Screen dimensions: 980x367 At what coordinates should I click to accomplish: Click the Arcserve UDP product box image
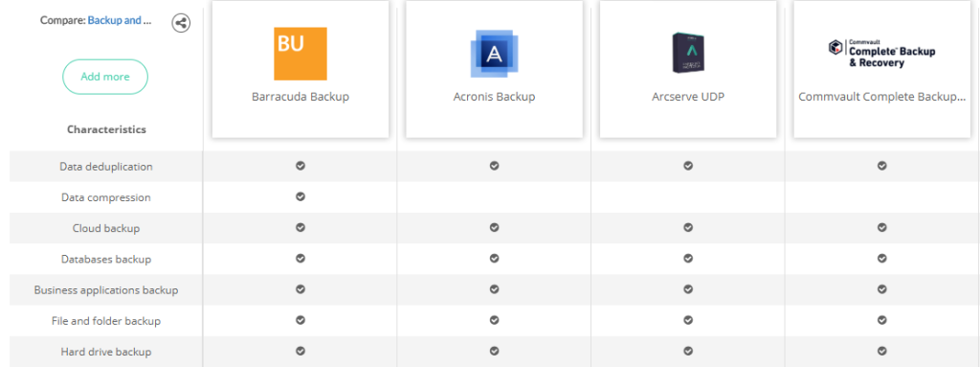688,53
